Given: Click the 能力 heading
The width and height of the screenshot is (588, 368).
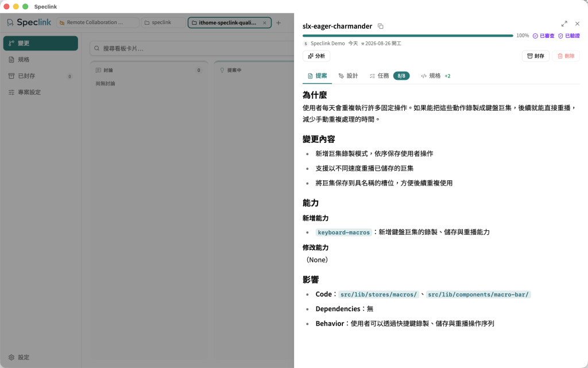Looking at the screenshot, I should coord(311,203).
